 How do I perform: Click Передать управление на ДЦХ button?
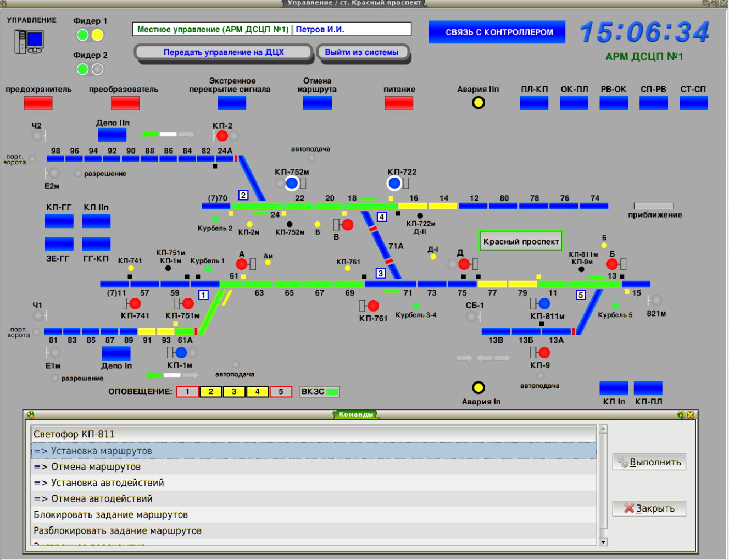pyautogui.click(x=224, y=52)
